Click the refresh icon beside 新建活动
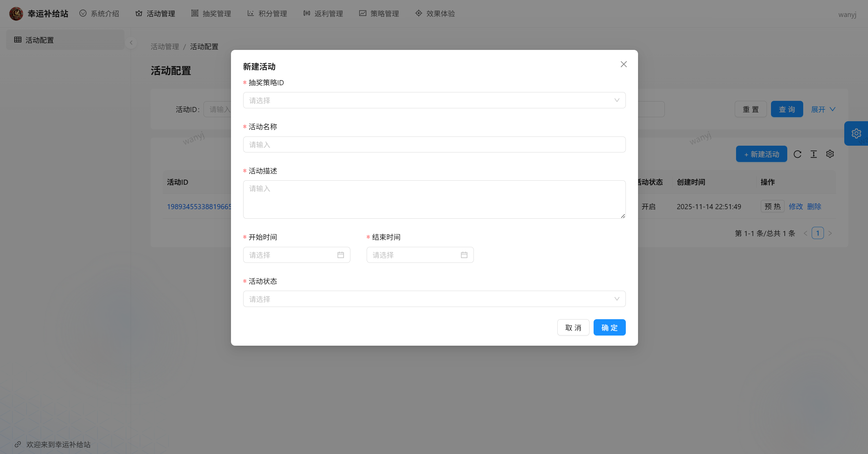 click(x=797, y=154)
